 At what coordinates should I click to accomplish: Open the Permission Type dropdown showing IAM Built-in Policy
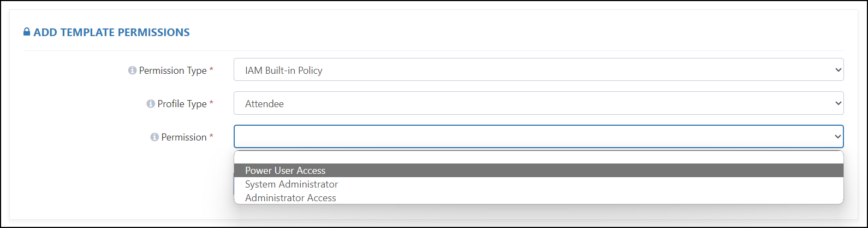[538, 70]
